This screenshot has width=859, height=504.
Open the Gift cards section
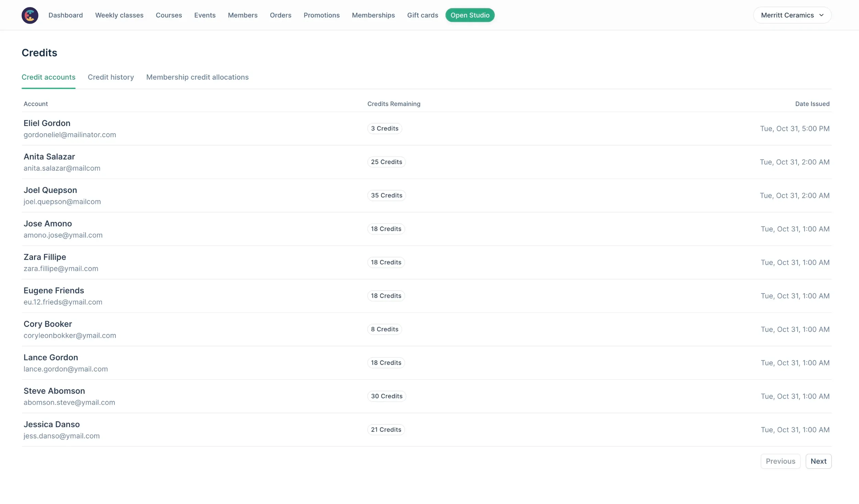click(422, 15)
